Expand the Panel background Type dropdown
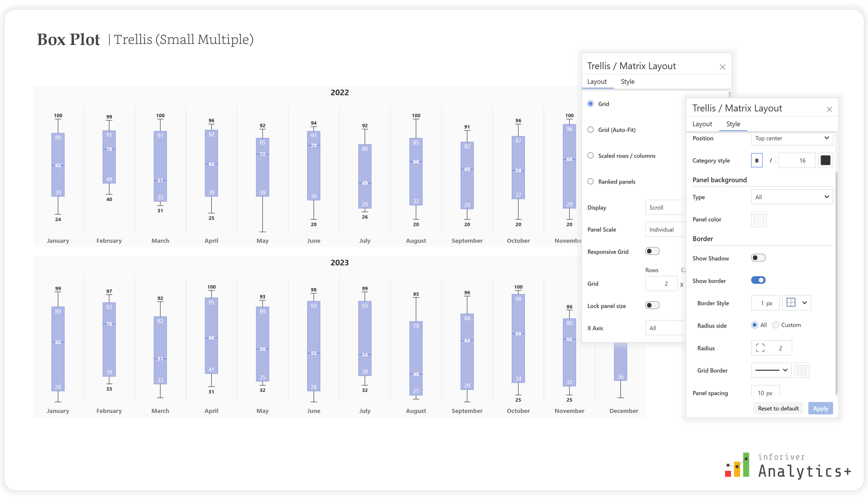868x499 pixels. (x=792, y=197)
